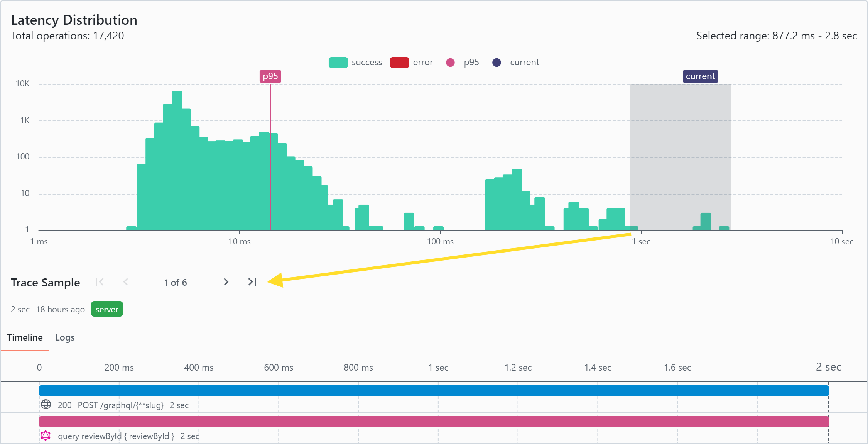Select the blue POST /graphql span bar
This screenshot has height=444, width=868.
coord(434,391)
